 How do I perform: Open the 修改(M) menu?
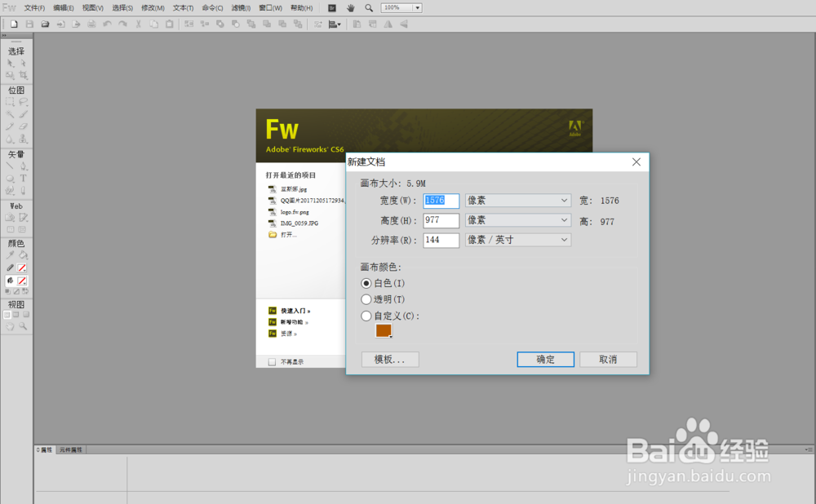coord(153,8)
